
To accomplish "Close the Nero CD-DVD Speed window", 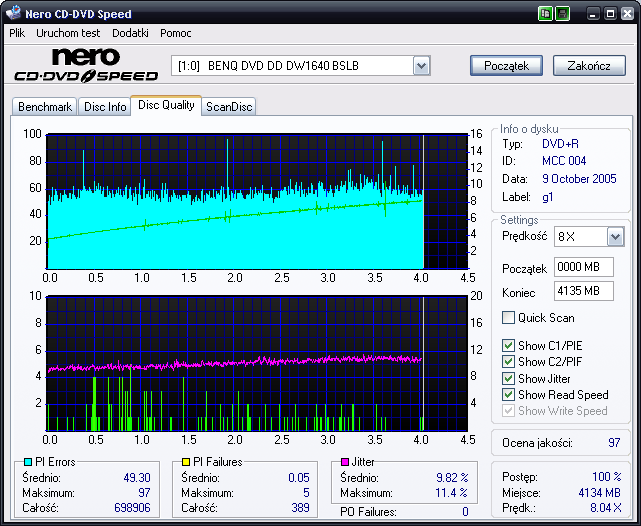I will 627,13.
